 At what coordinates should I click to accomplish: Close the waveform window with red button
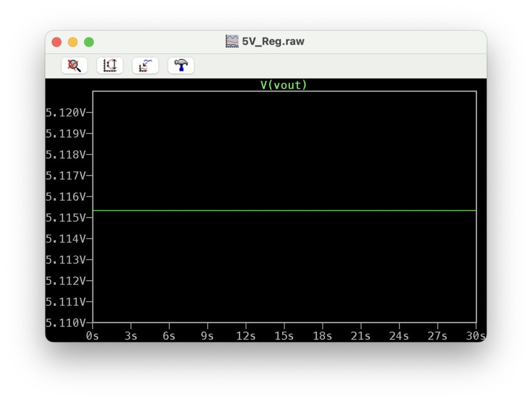coord(57,42)
